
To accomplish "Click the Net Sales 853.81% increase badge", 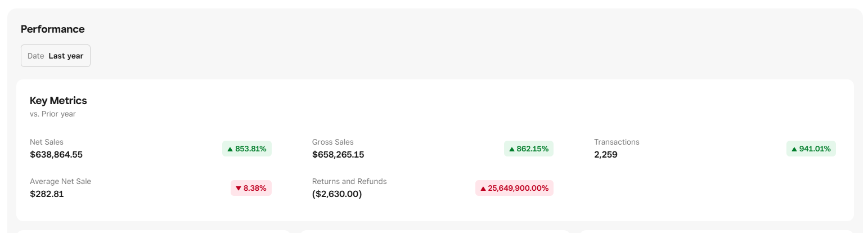I will pyautogui.click(x=247, y=149).
